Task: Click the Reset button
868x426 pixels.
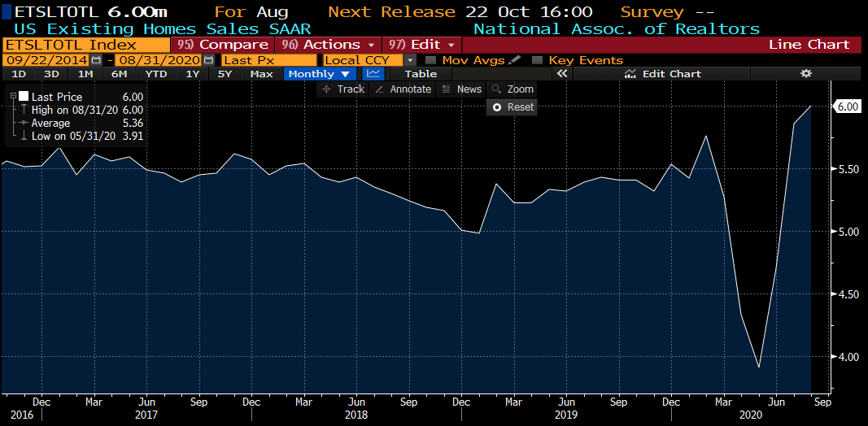Action: [512, 107]
